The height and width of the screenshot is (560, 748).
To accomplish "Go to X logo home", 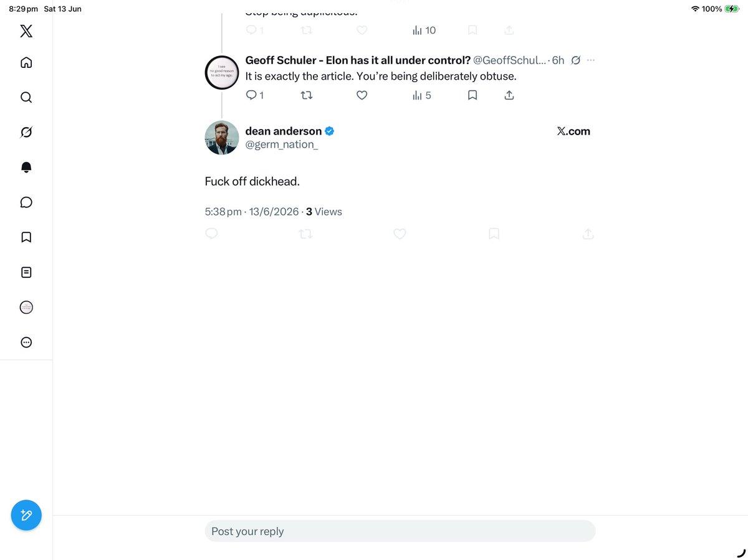I will (x=26, y=31).
